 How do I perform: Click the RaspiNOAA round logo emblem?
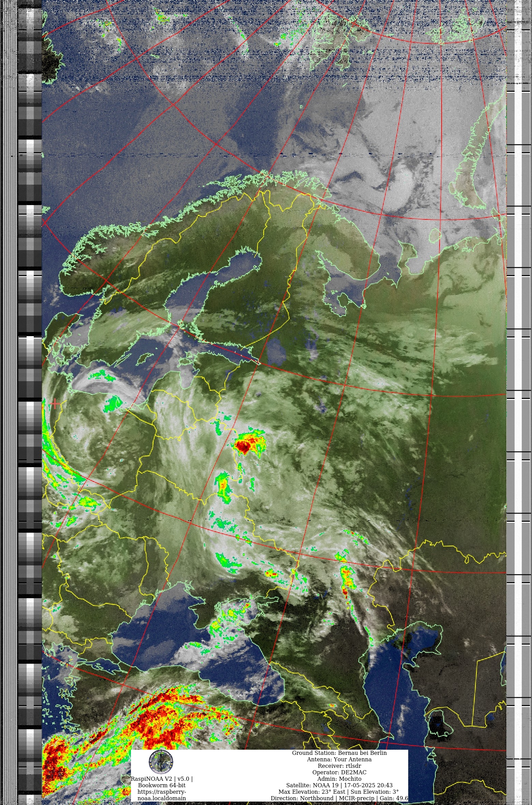point(161,762)
